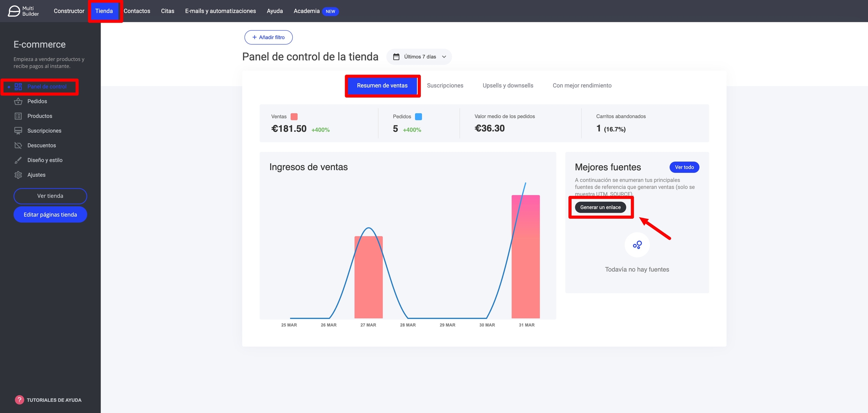Click the sources icon above Todavía no hay fuentes
868x413 pixels.
pyautogui.click(x=637, y=245)
